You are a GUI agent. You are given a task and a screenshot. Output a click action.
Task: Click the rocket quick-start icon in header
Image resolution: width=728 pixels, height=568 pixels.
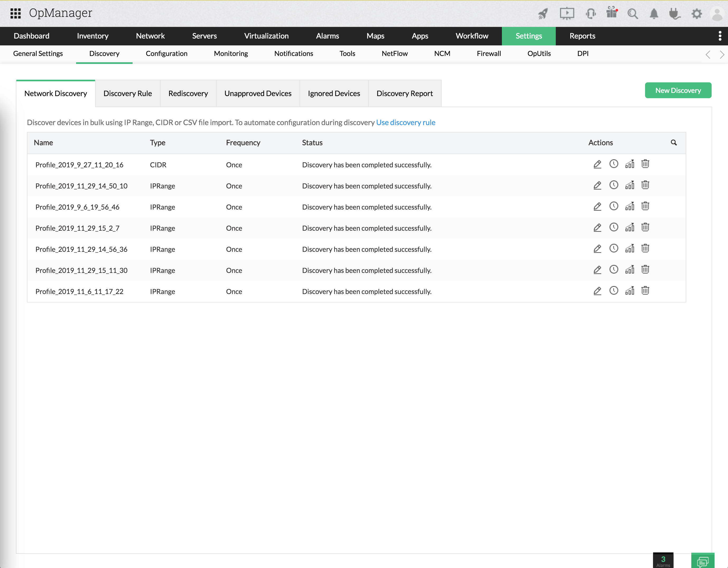[543, 14]
